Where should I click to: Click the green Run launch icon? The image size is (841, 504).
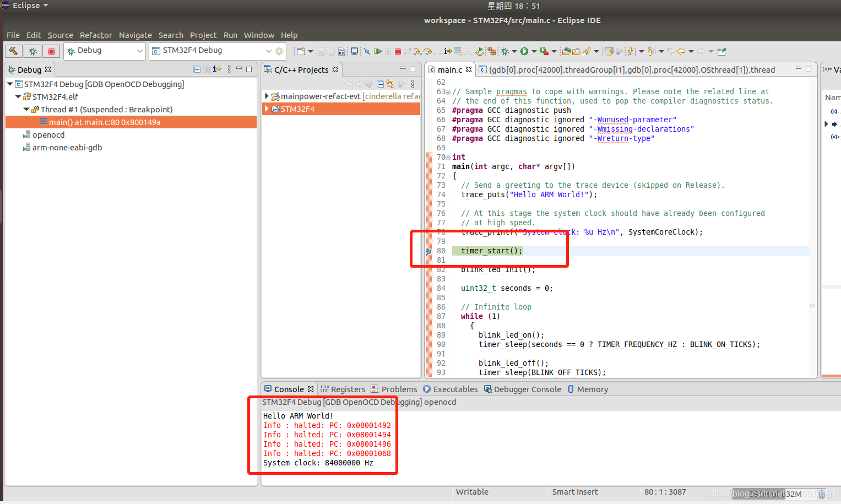pyautogui.click(x=524, y=51)
